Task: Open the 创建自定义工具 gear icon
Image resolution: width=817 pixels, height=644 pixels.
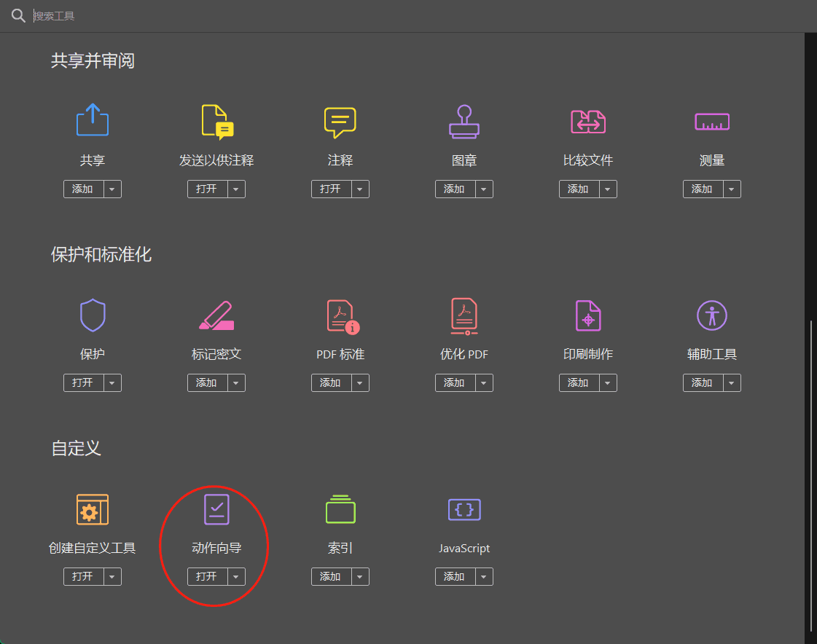Action: pos(93,509)
